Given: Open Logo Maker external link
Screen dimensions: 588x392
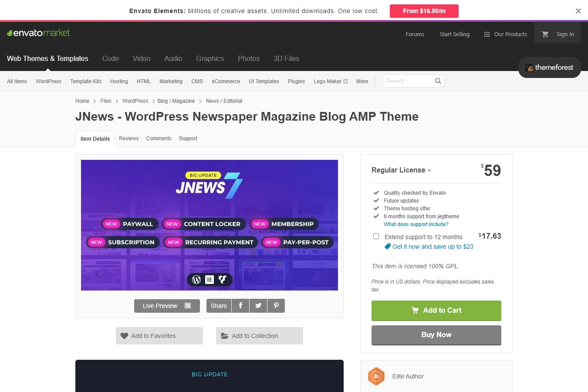Looking at the screenshot, I should [x=331, y=81].
